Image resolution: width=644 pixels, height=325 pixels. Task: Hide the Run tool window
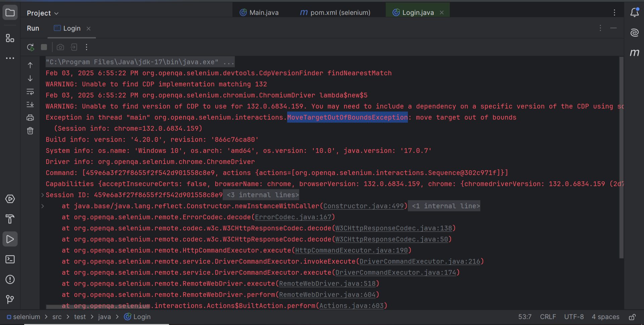coord(613,28)
